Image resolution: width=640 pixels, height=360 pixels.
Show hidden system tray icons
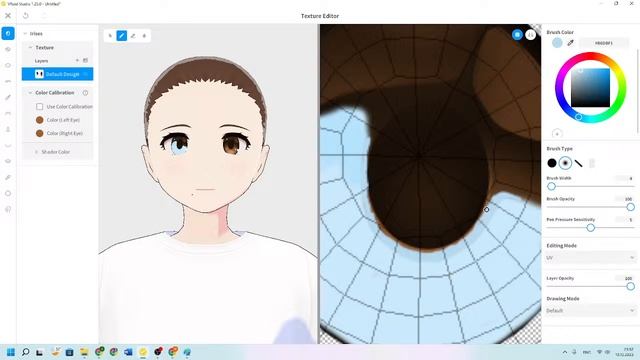coord(564,352)
